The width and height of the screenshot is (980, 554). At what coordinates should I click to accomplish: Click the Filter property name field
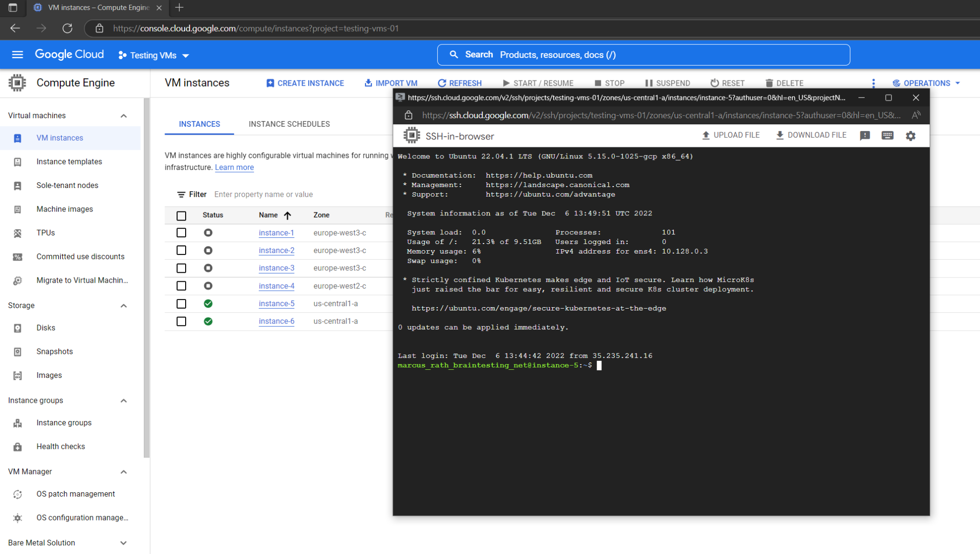tap(264, 194)
